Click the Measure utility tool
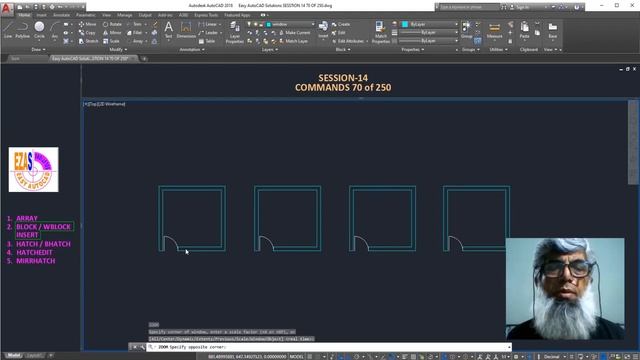The height and width of the screenshot is (360, 640). tap(494, 31)
